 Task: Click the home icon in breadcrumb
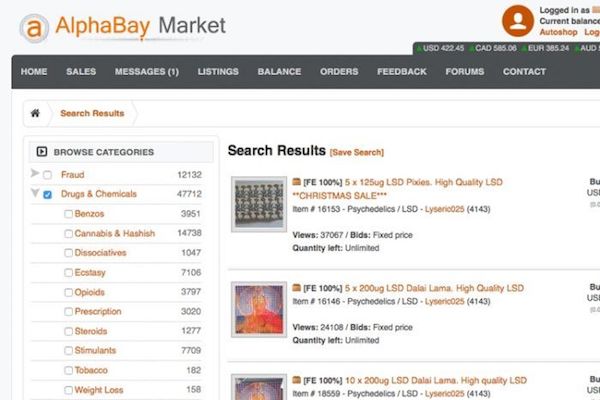(36, 113)
